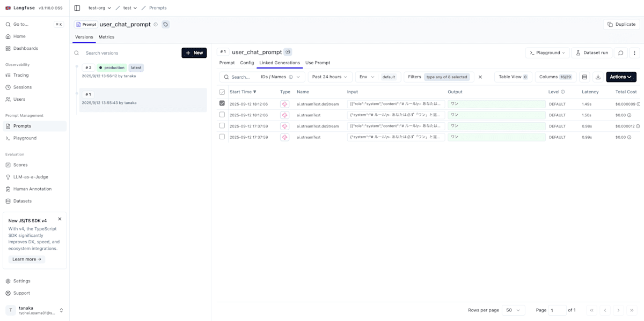Open Tracing in the sidebar

click(35, 75)
